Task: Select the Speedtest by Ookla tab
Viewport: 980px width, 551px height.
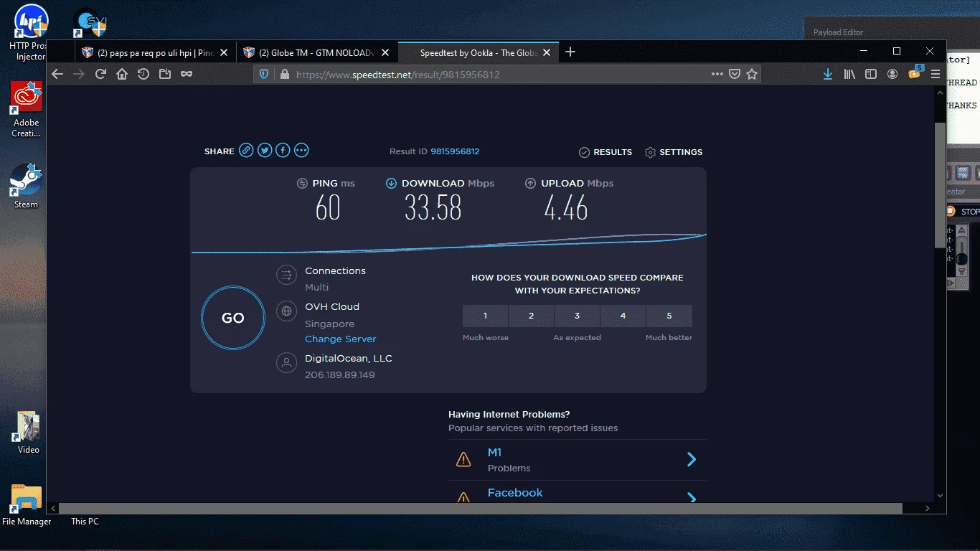Action: (x=479, y=52)
